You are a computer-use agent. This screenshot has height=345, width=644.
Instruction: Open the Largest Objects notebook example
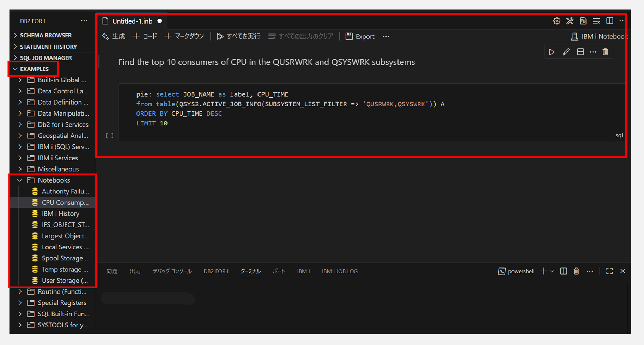coord(53,236)
